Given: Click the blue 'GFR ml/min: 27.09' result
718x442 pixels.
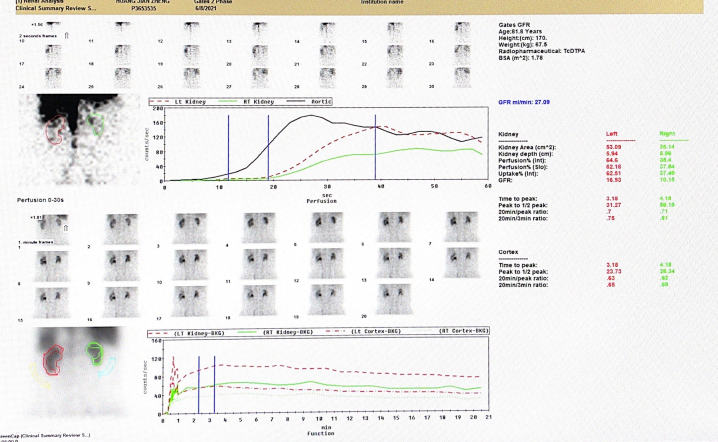Looking at the screenshot, I should (x=524, y=102).
